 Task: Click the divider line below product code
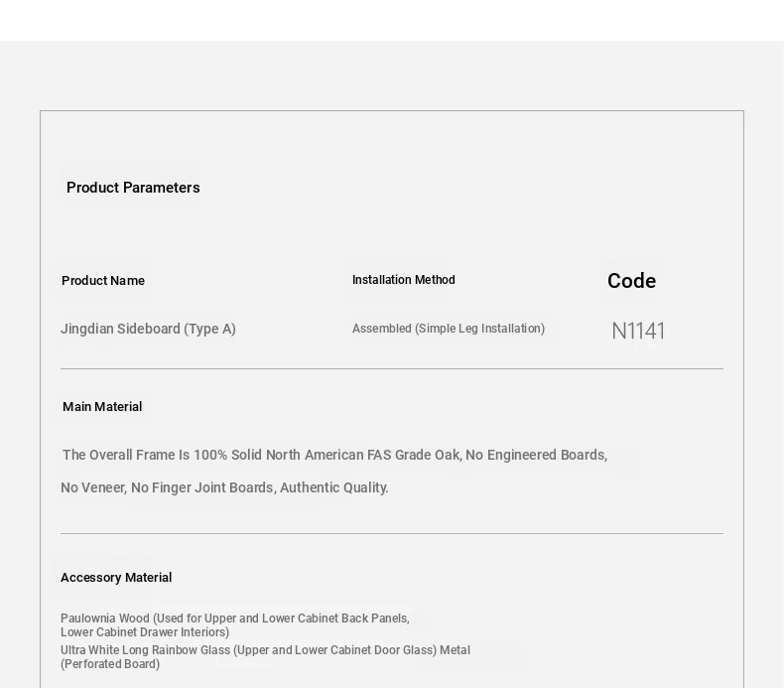coord(392,368)
